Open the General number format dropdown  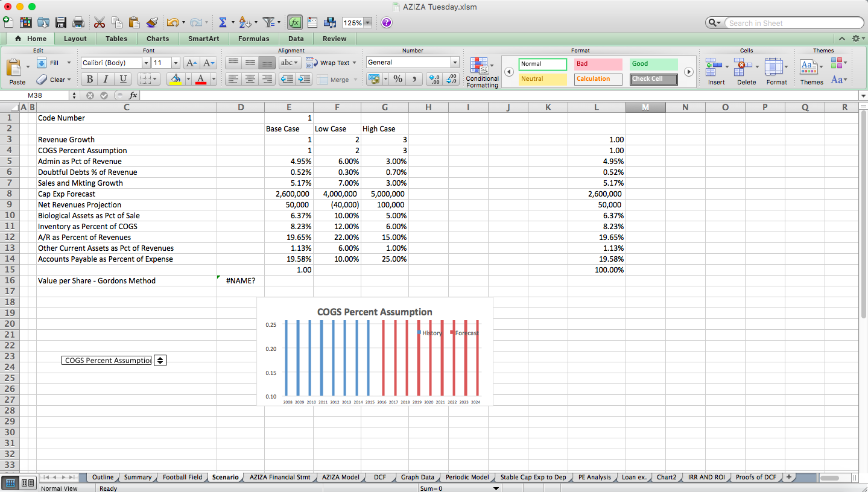412,62
